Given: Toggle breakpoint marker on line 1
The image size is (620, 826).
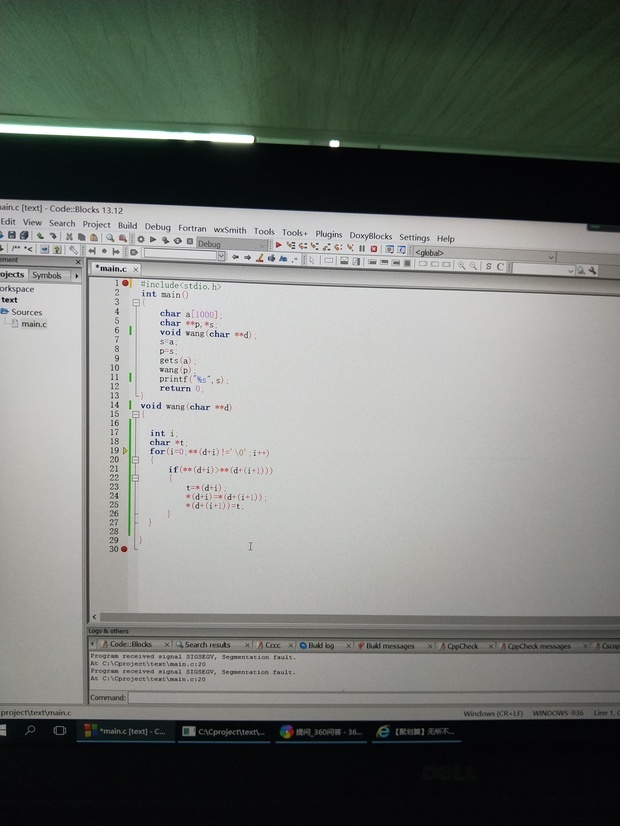Looking at the screenshot, I should [x=126, y=284].
